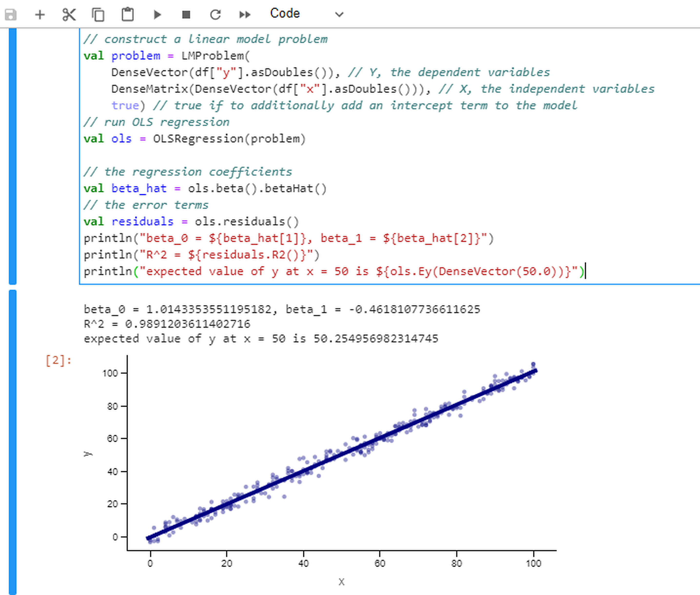This screenshot has height=595, width=700.
Task: Click the save notebook icon
Action: 10,14
